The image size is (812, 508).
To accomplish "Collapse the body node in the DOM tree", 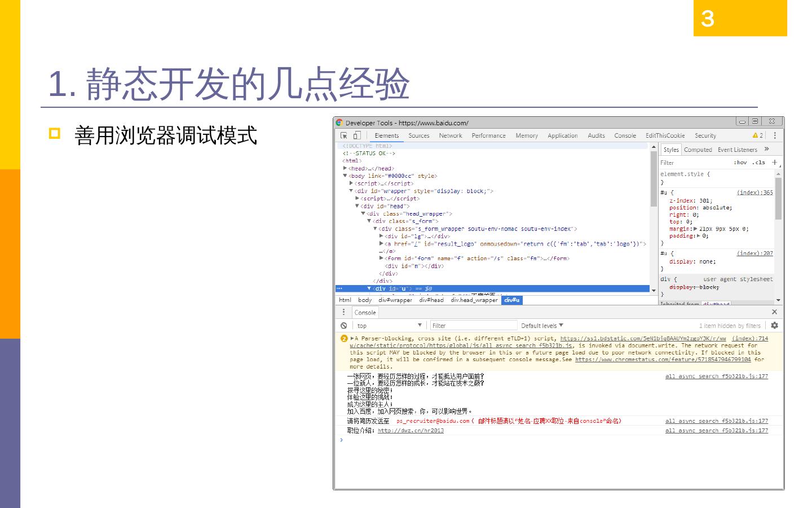I will coord(345,176).
